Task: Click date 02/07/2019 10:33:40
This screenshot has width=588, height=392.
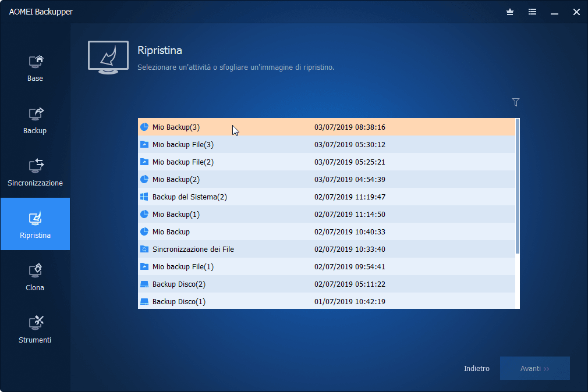Action: 350,249
